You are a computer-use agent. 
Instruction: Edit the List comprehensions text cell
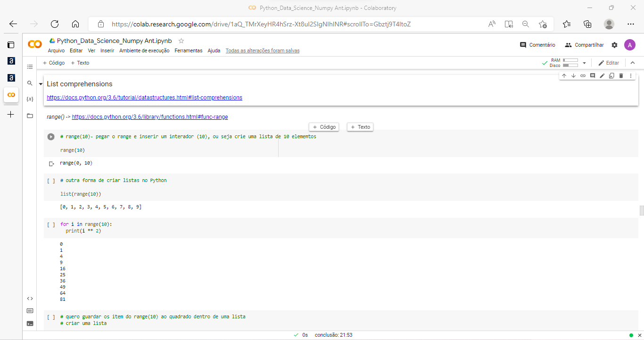(x=602, y=75)
